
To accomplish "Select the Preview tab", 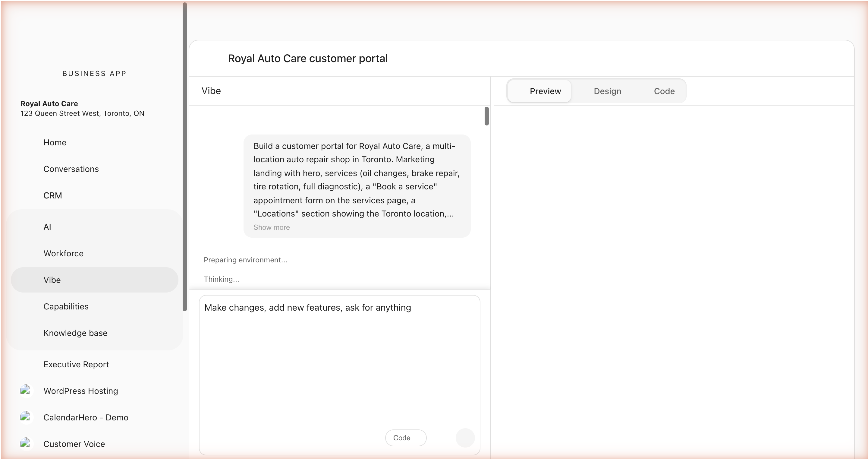I will pos(545,91).
